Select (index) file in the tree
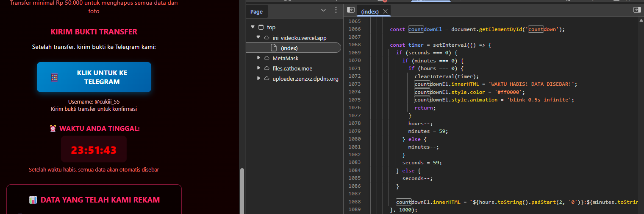The height and width of the screenshot is (214, 644). [289, 48]
